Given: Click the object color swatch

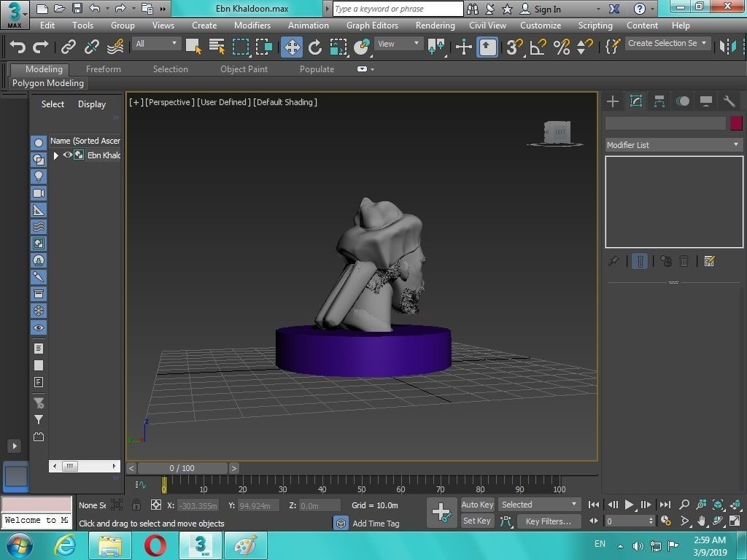Looking at the screenshot, I should click(736, 123).
